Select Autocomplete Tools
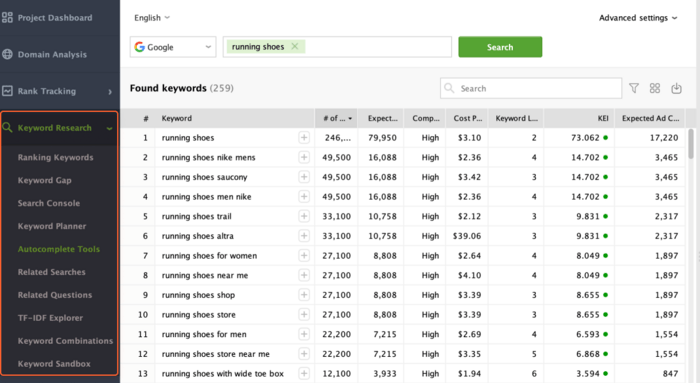 [58, 249]
